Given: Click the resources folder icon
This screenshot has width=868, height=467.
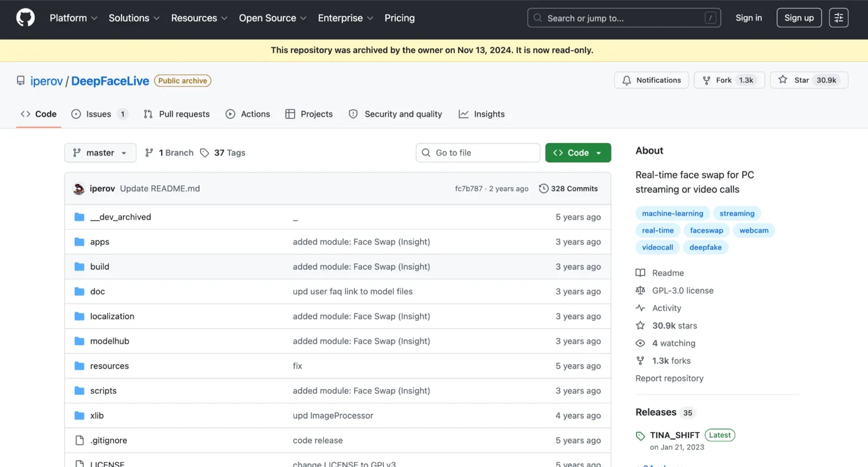Looking at the screenshot, I should click(x=79, y=366).
